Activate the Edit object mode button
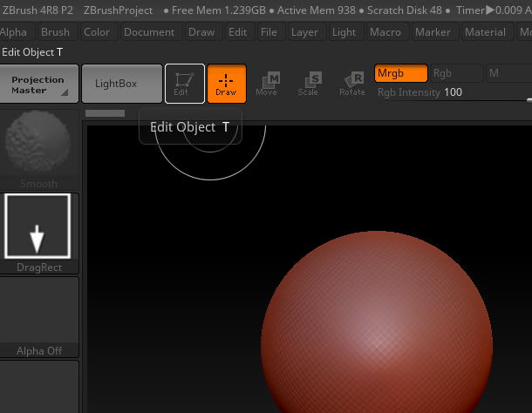The height and width of the screenshot is (413, 532). 185,84
